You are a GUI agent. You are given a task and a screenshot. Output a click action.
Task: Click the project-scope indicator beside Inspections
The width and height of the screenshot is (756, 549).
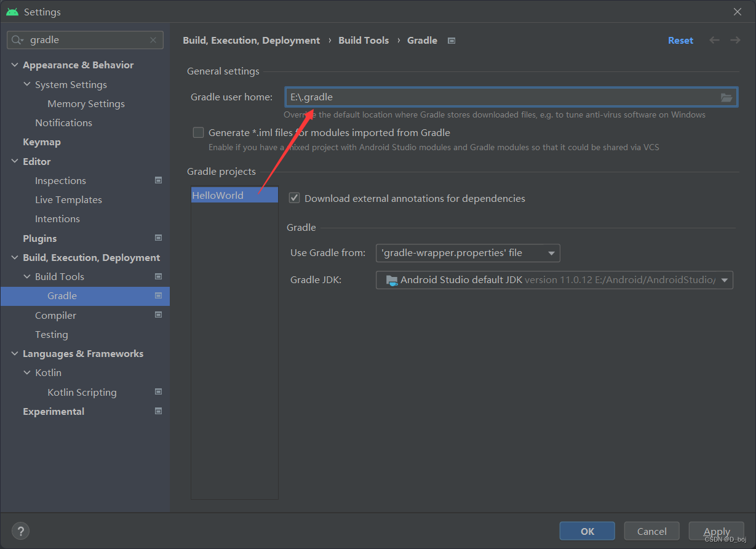[x=158, y=180]
